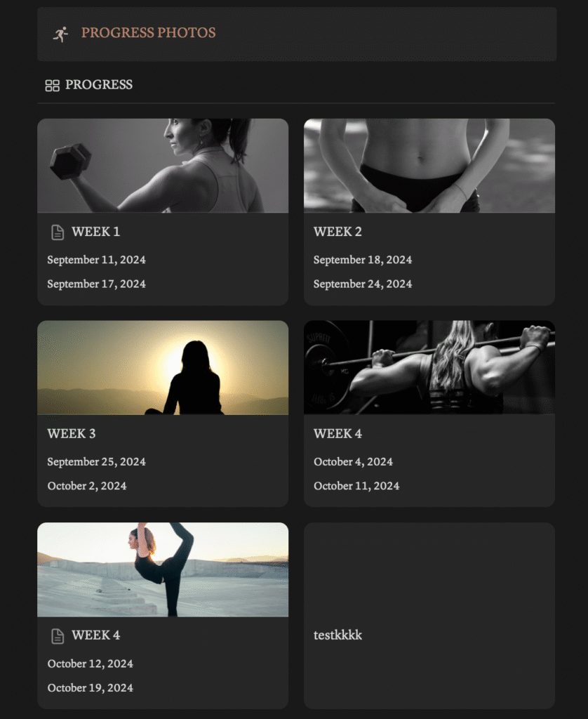Click the page icon next to WEEK 1

[58, 232]
